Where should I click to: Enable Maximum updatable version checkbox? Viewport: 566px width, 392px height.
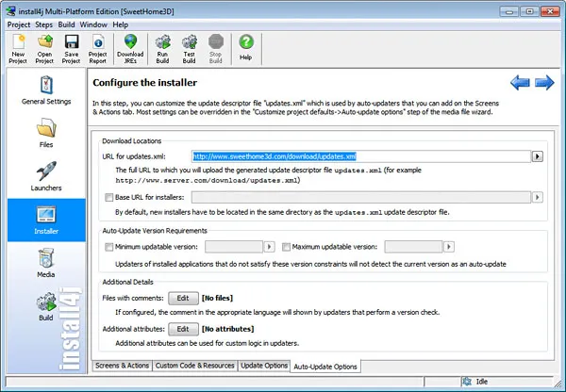(286, 247)
